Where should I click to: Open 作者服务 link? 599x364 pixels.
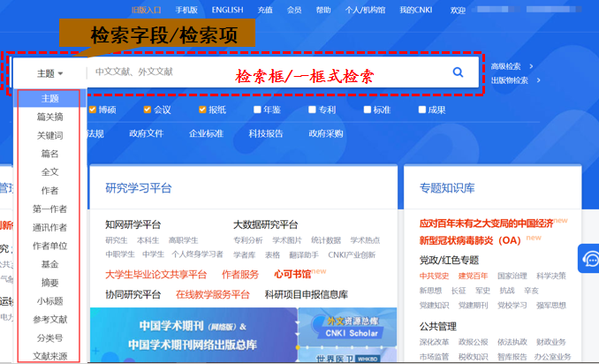(x=240, y=274)
